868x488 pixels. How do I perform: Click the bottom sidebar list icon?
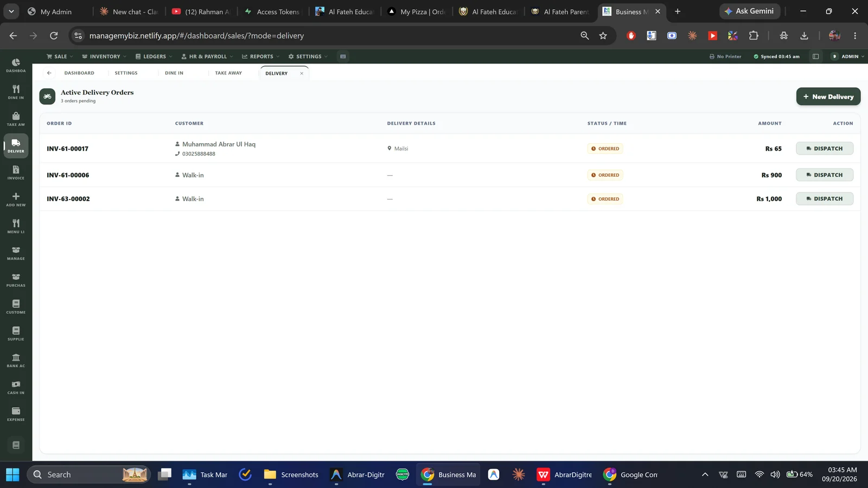16,445
